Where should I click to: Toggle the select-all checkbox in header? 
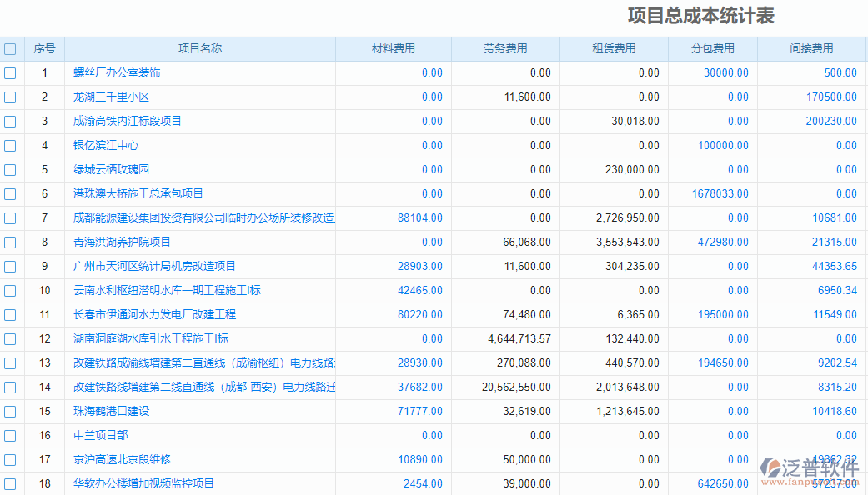click(x=10, y=49)
